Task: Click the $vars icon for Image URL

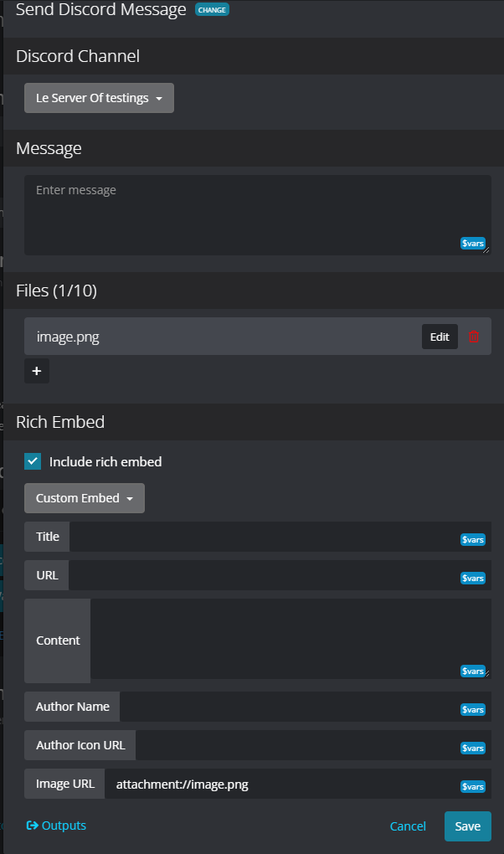Action: click(473, 786)
